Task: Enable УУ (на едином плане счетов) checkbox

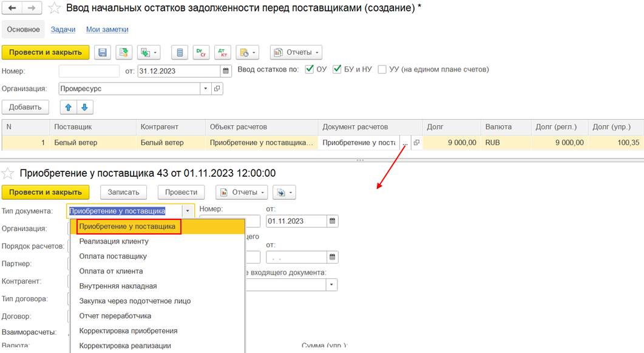Action: (x=382, y=69)
